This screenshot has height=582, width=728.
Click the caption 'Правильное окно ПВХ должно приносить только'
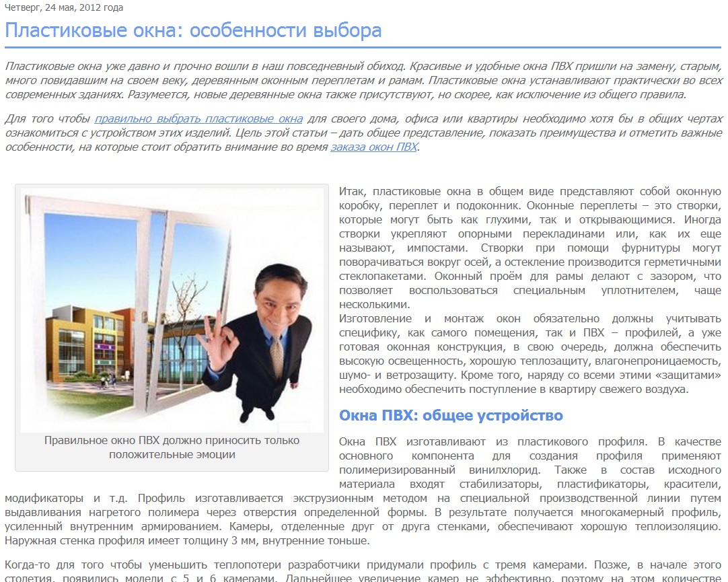(172, 441)
